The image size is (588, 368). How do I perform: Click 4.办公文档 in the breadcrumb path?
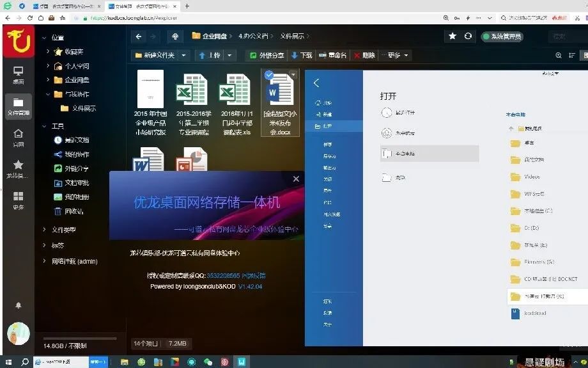[254, 36]
